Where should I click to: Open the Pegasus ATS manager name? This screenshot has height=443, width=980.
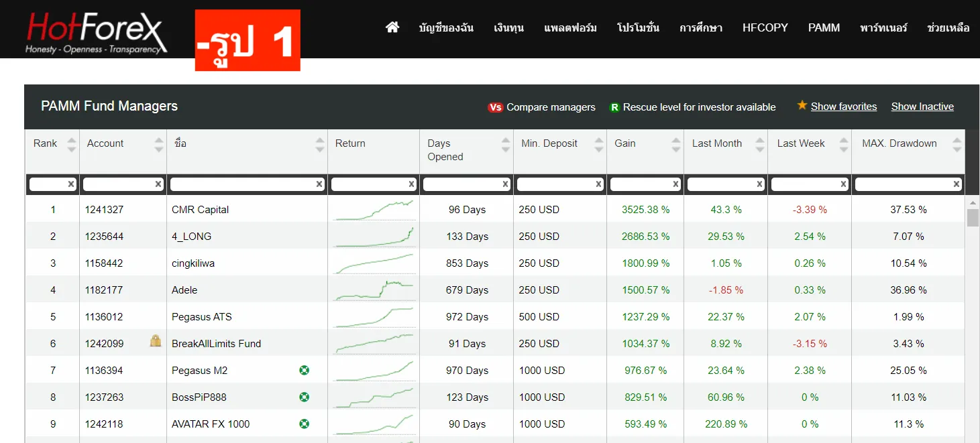[x=202, y=317]
